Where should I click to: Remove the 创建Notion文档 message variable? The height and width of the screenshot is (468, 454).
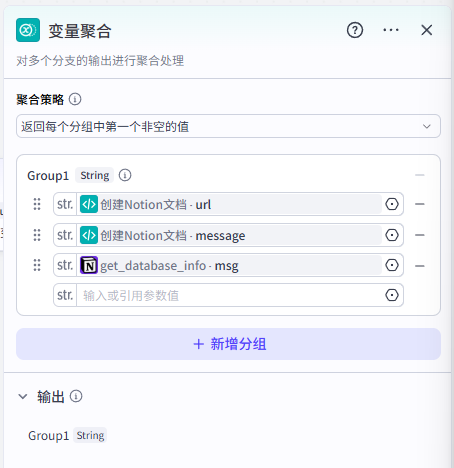[x=420, y=235]
